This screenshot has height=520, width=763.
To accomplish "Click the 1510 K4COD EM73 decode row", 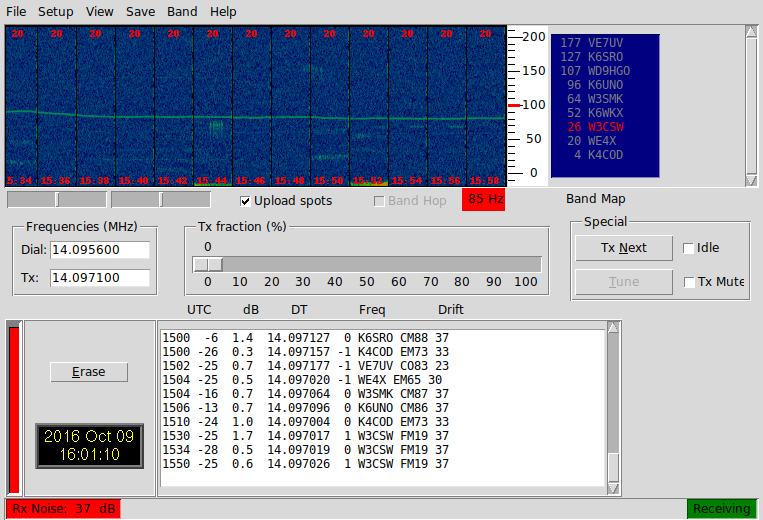I will [306, 422].
